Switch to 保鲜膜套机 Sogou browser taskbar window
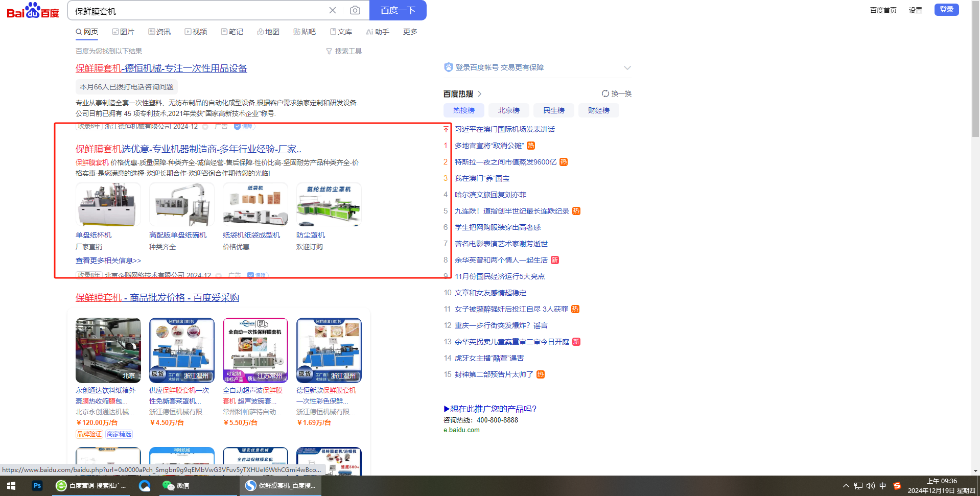 tap(281, 486)
